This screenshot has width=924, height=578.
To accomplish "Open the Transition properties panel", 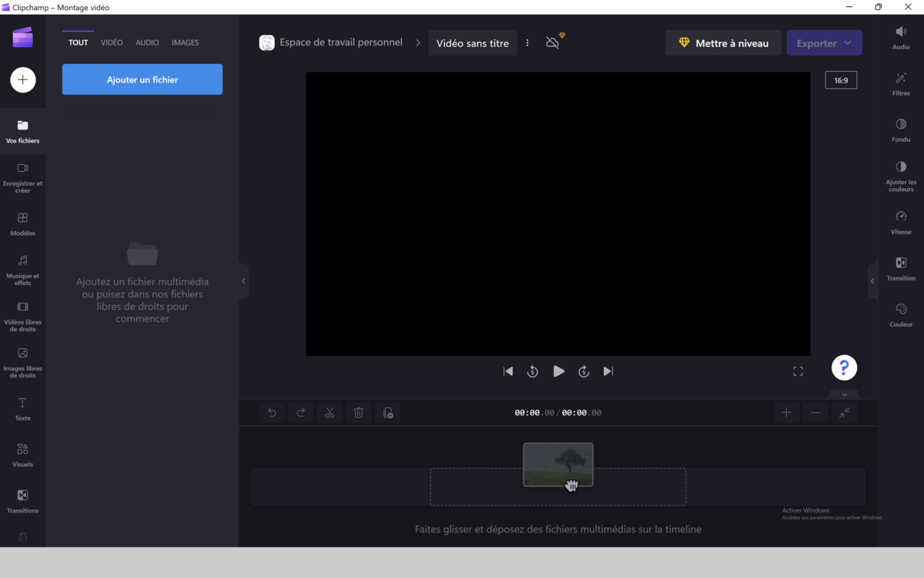I will click(x=901, y=268).
